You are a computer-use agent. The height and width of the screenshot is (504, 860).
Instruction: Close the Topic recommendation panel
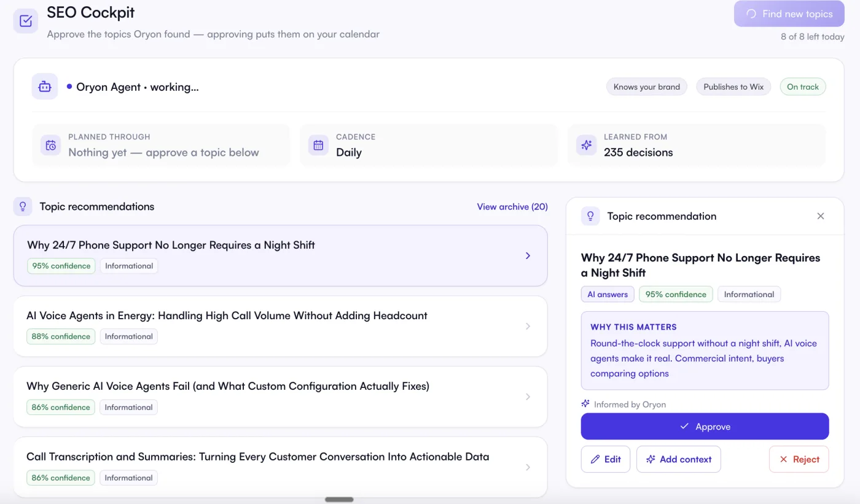(x=821, y=216)
